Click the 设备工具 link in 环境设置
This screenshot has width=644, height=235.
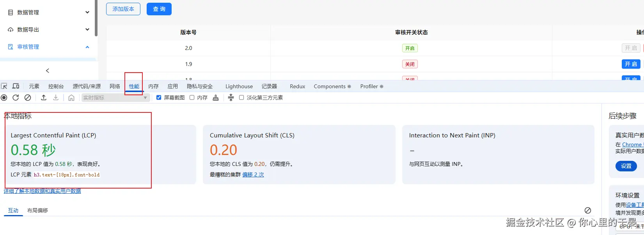[x=635, y=205]
